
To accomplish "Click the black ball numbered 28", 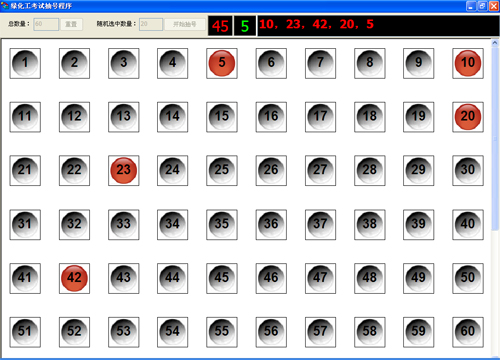I will tap(369, 170).
